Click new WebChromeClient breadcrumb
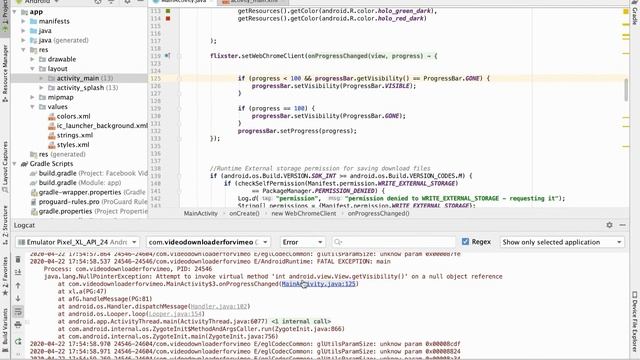The image size is (640, 360). point(304,213)
